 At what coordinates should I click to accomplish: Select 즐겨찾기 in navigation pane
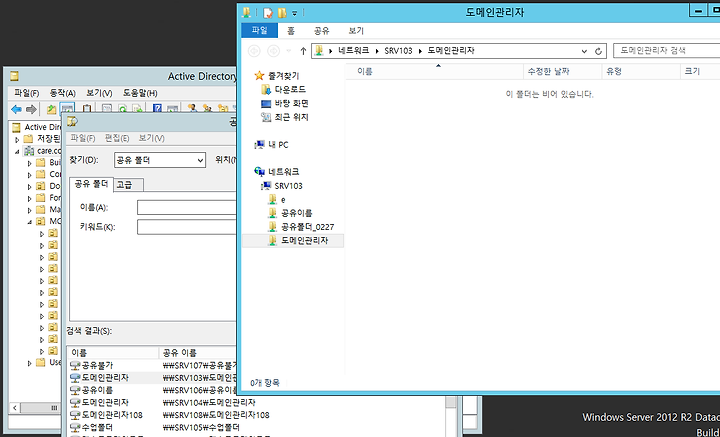[x=283, y=75]
